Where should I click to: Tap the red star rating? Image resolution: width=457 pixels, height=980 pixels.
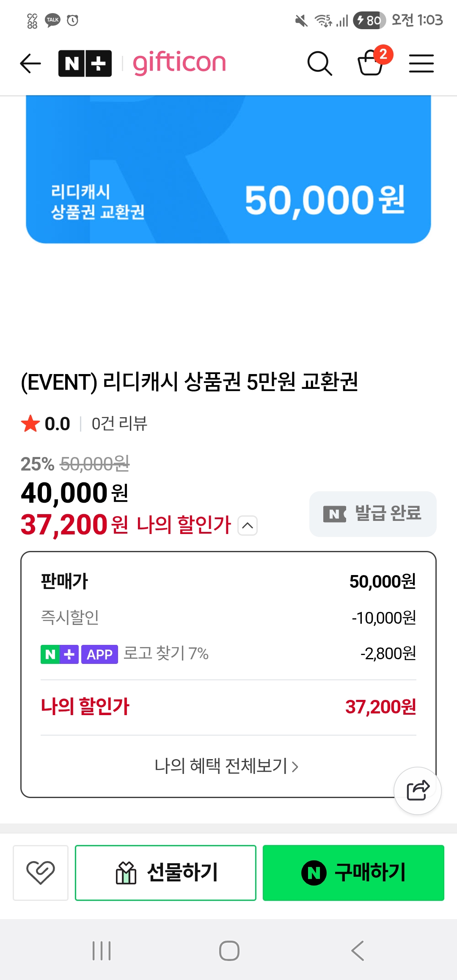click(x=30, y=424)
